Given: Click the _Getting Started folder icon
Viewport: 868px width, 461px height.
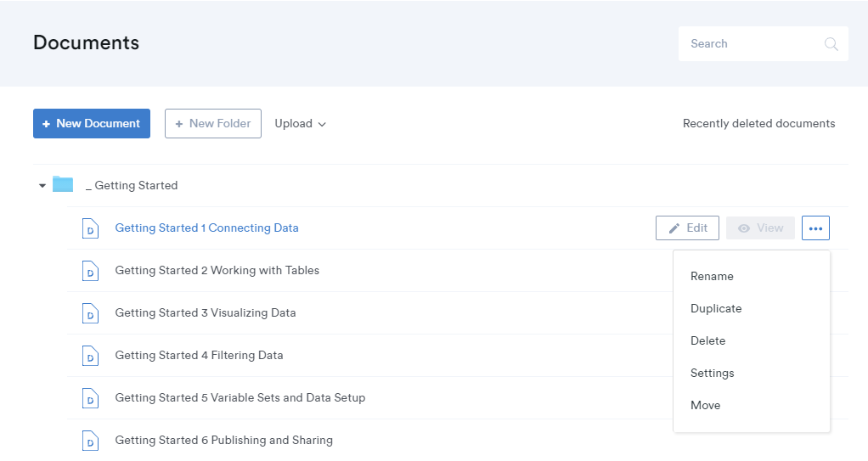Looking at the screenshot, I should point(63,185).
